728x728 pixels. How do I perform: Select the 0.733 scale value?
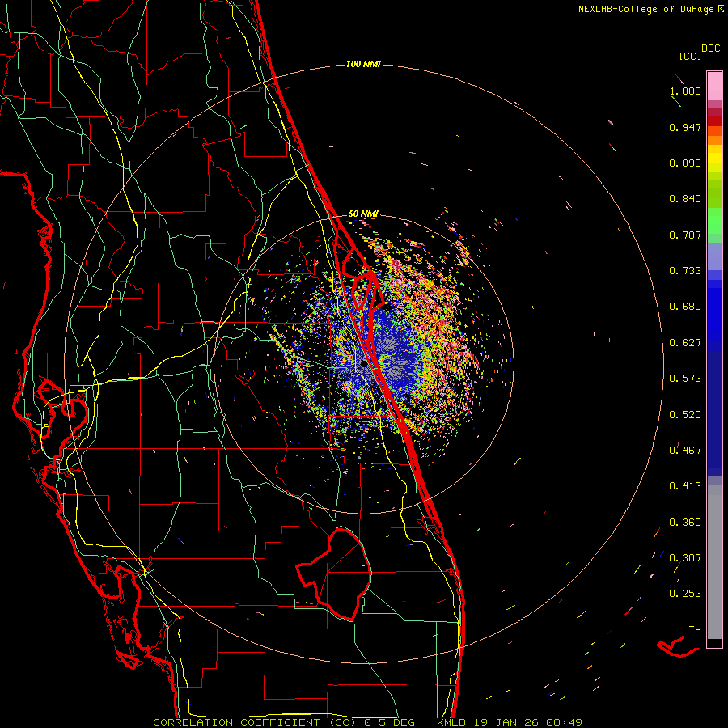coord(685,271)
